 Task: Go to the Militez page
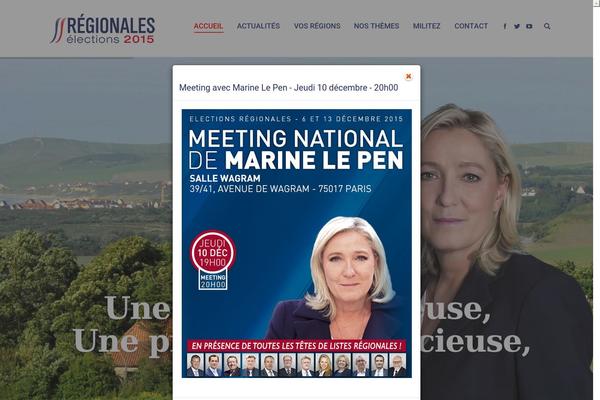click(426, 26)
